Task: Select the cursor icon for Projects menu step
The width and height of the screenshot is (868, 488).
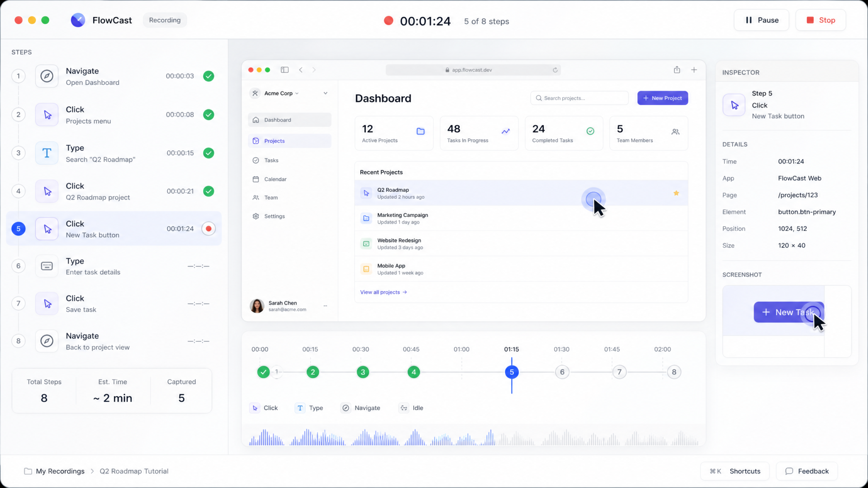Action: click(x=47, y=115)
